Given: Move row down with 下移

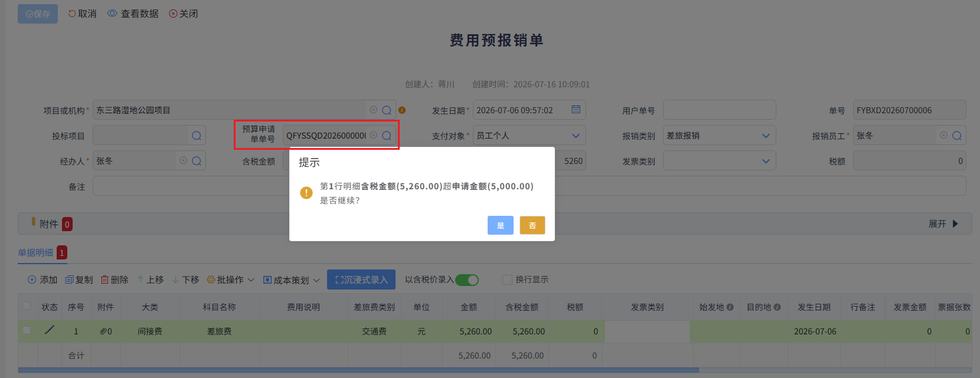Looking at the screenshot, I should point(185,280).
